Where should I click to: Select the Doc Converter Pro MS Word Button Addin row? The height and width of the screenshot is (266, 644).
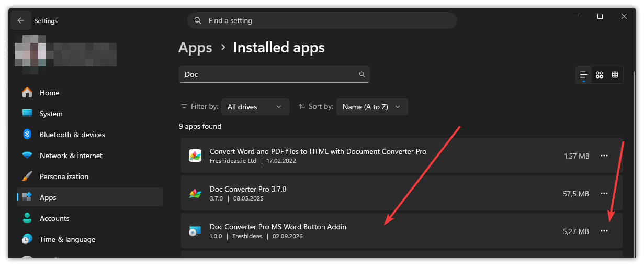point(402,230)
